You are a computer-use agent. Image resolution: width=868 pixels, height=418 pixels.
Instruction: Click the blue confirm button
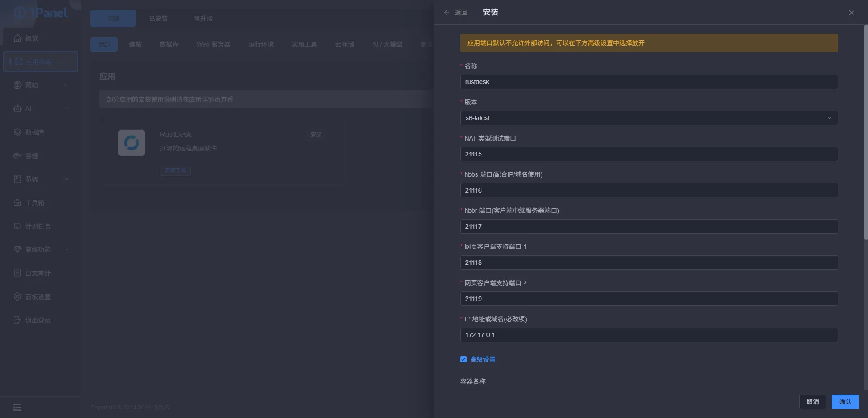coord(845,402)
